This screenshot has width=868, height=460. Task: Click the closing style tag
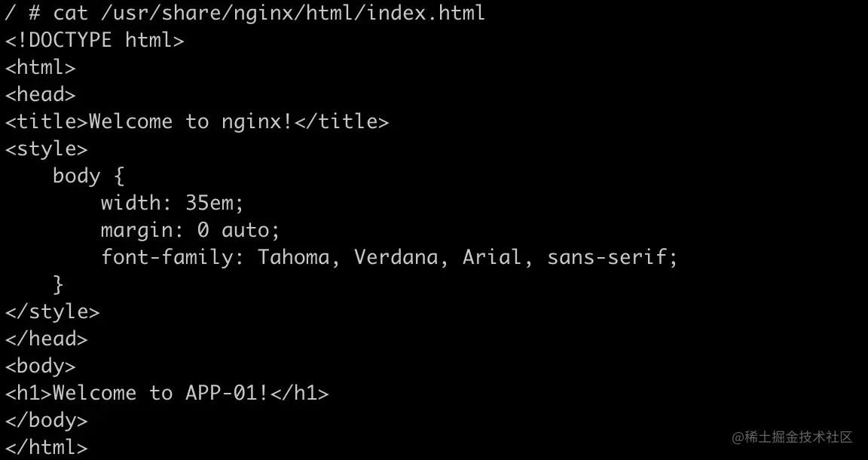52,312
